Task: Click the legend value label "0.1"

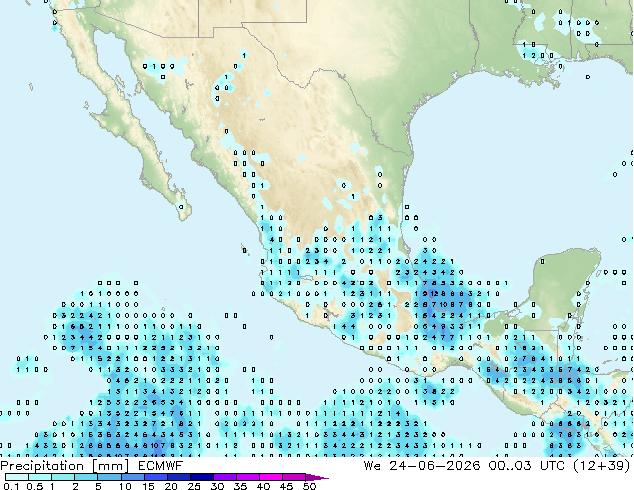Action: (x=11, y=486)
